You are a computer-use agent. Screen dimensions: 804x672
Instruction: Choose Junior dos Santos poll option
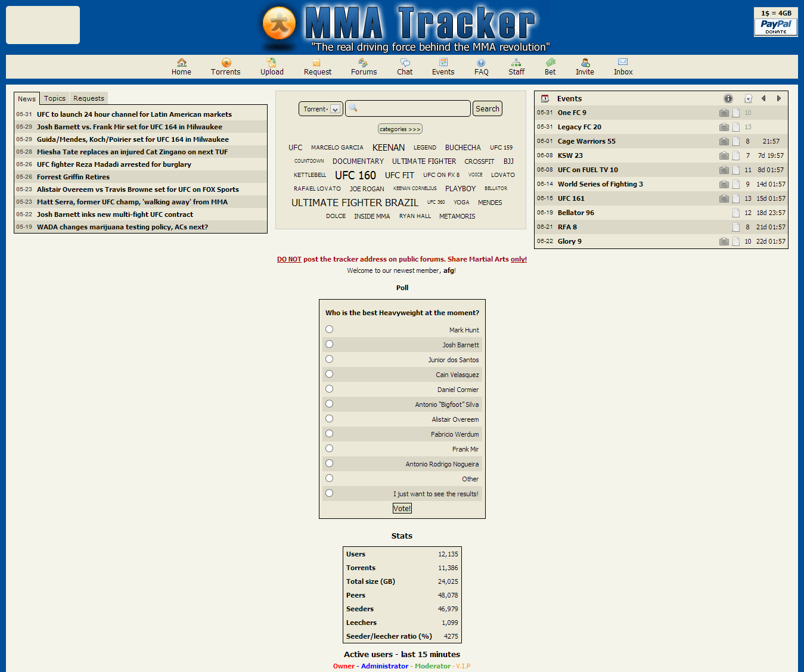pos(329,359)
